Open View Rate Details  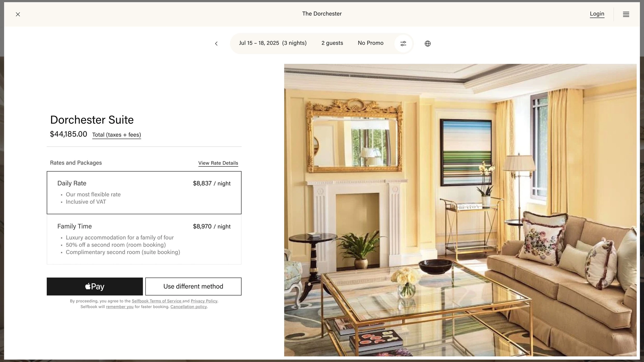tap(218, 163)
